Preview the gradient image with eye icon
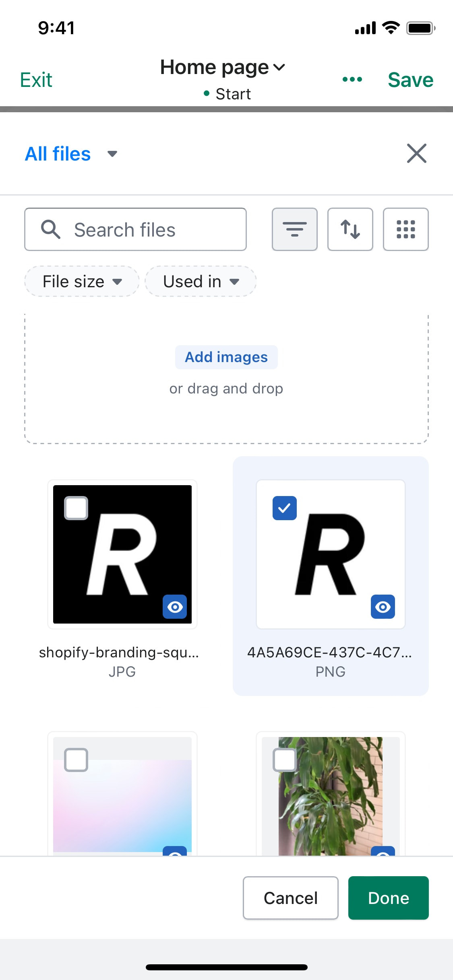 175,851
